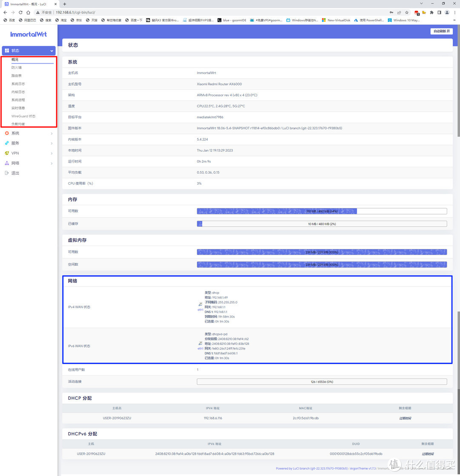Click the ImmortalWrt logo
Image resolution: width=460 pixels, height=476 pixels.
point(29,34)
